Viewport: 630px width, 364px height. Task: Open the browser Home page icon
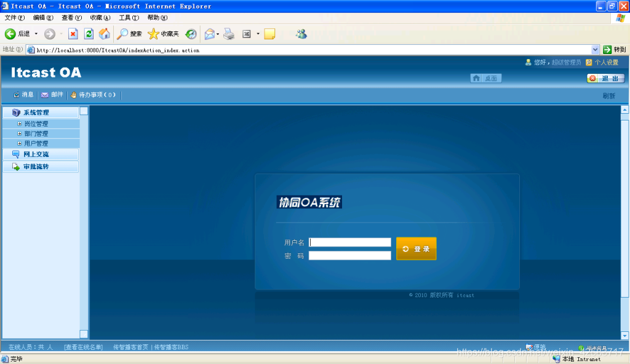105,34
